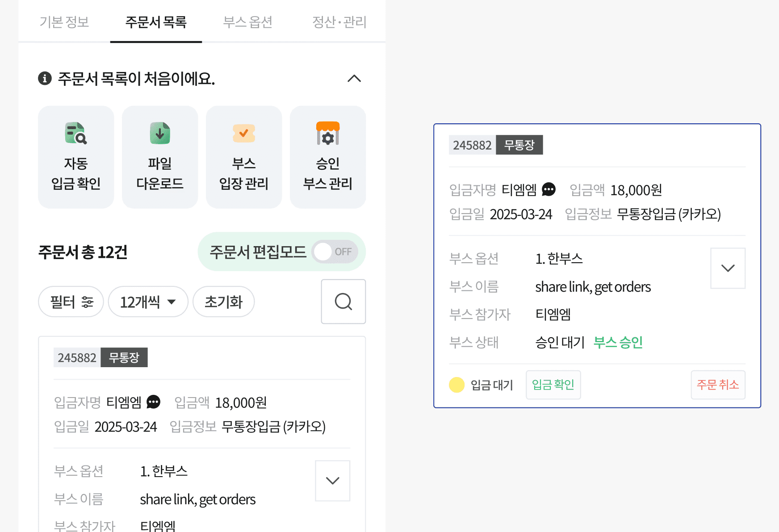The image size is (779, 532).
Task: Click chat bubble icon next to 티엠엠 in left card
Action: tap(153, 402)
